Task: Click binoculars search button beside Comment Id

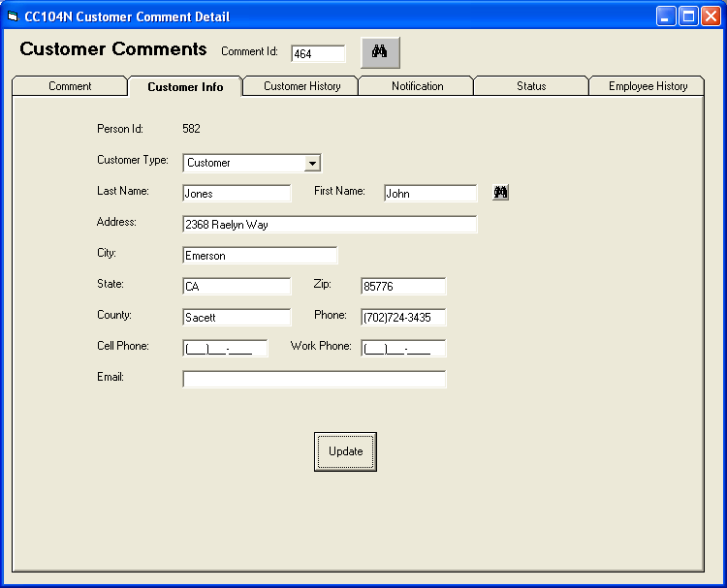Action: tap(380, 52)
